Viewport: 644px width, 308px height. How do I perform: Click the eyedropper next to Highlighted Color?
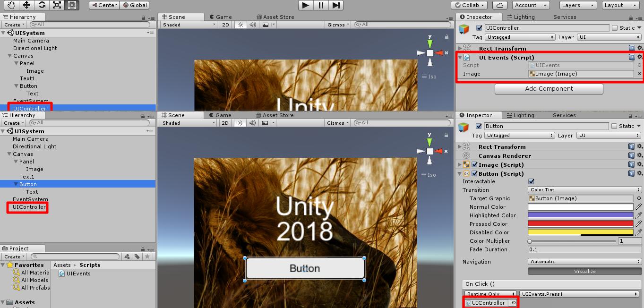coord(639,215)
